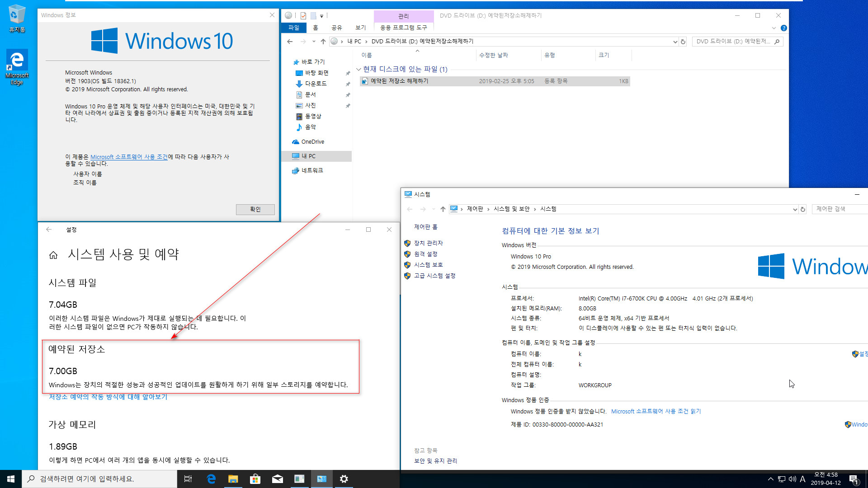Sort by 이름 column header

pos(367,55)
